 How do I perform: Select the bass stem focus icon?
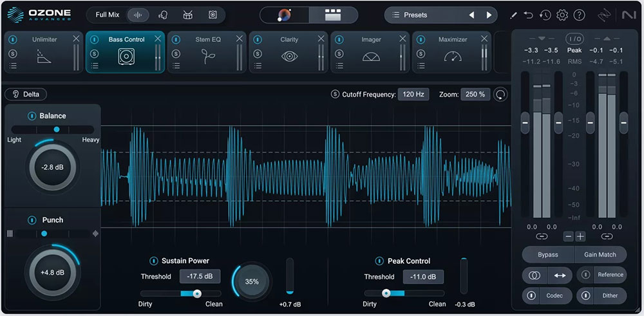tap(213, 15)
